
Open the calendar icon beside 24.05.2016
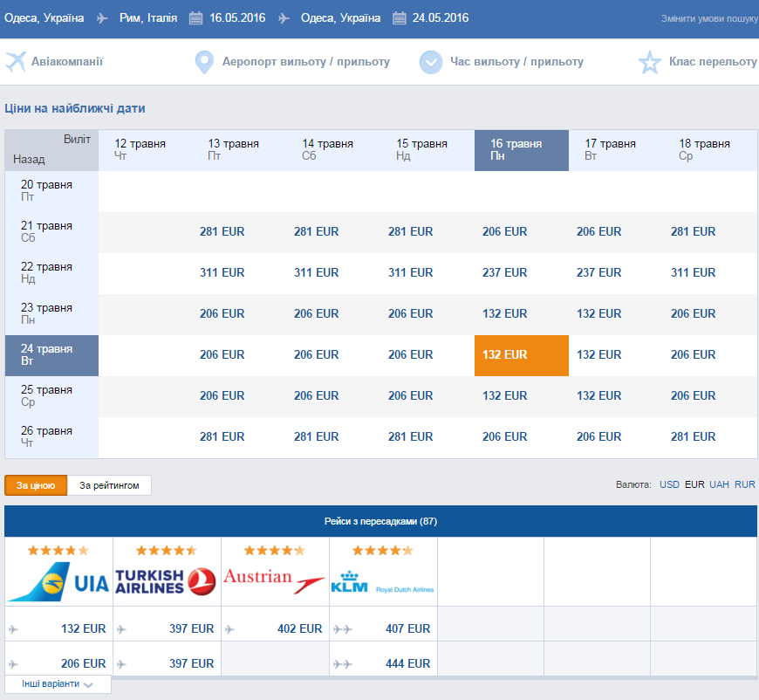tap(399, 18)
